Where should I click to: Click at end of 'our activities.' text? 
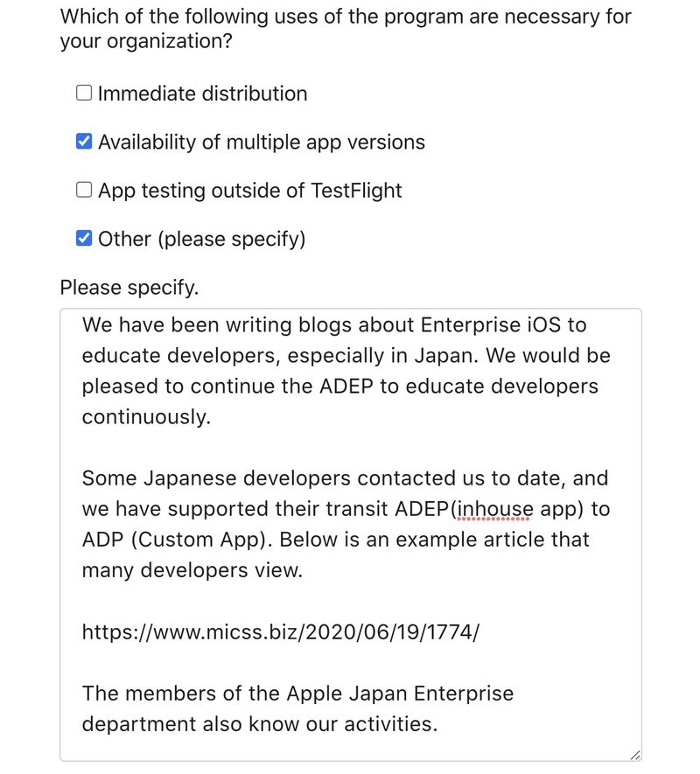(x=438, y=724)
